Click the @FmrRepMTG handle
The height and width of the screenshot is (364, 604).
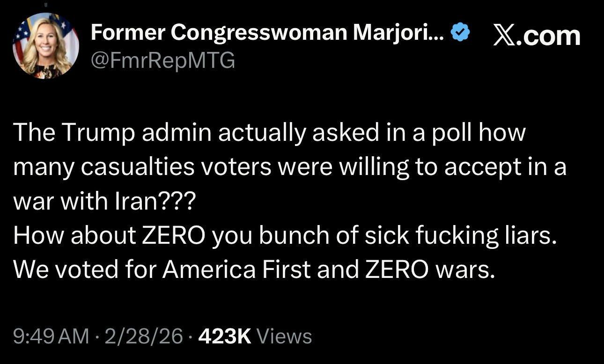[x=162, y=60]
